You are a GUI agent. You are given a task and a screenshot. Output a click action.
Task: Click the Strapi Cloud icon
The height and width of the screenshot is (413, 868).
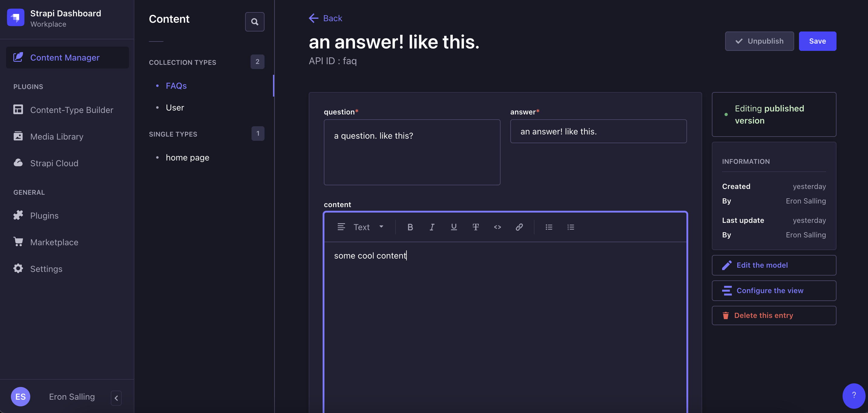(18, 163)
